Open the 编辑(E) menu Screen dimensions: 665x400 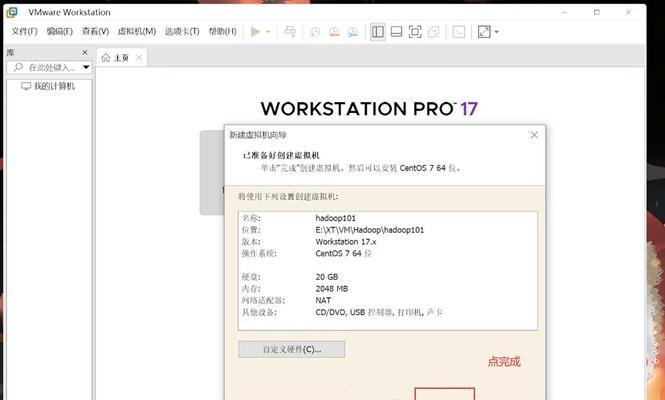click(59, 31)
